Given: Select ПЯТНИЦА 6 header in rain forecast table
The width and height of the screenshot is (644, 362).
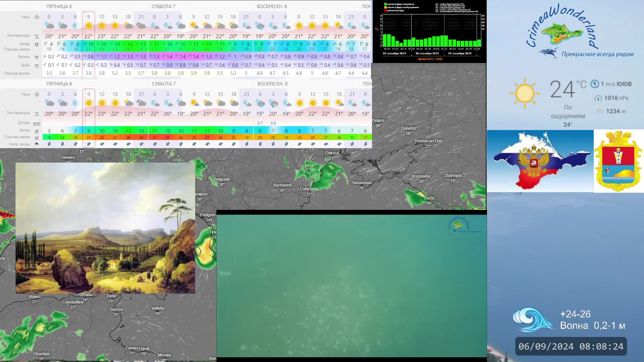Looking at the screenshot, I should tap(59, 84).
